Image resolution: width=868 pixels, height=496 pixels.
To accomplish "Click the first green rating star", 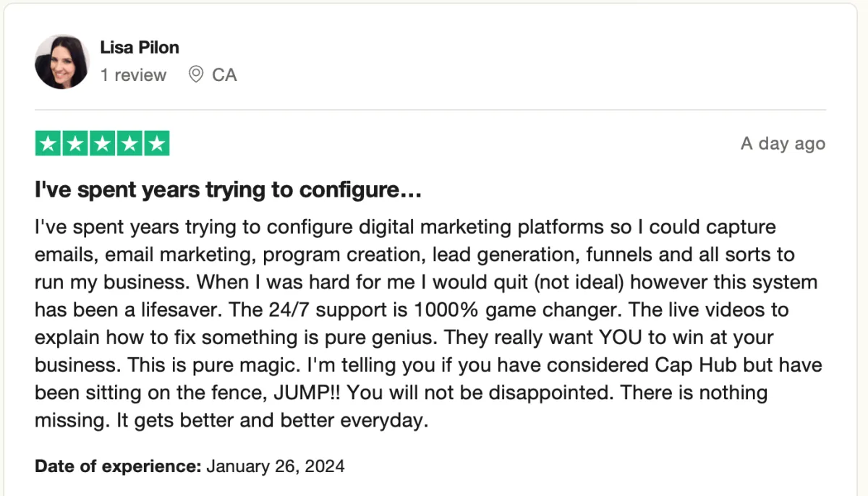I will [x=48, y=144].
